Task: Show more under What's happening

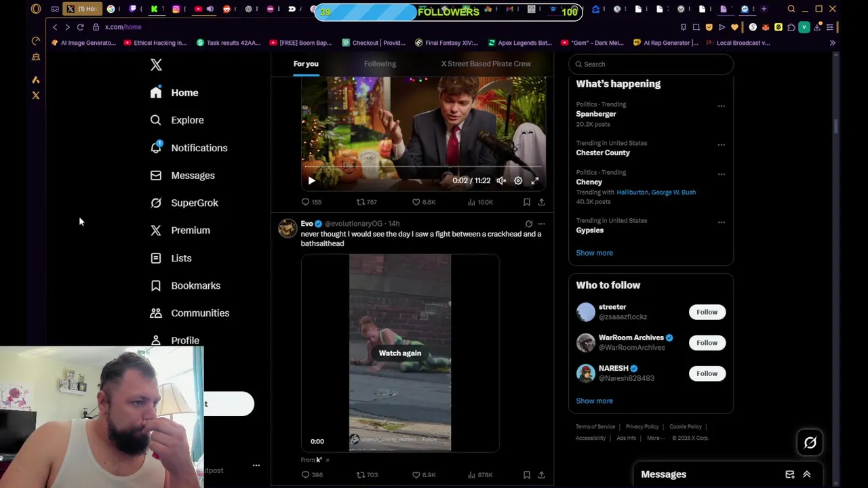Action: (x=594, y=253)
